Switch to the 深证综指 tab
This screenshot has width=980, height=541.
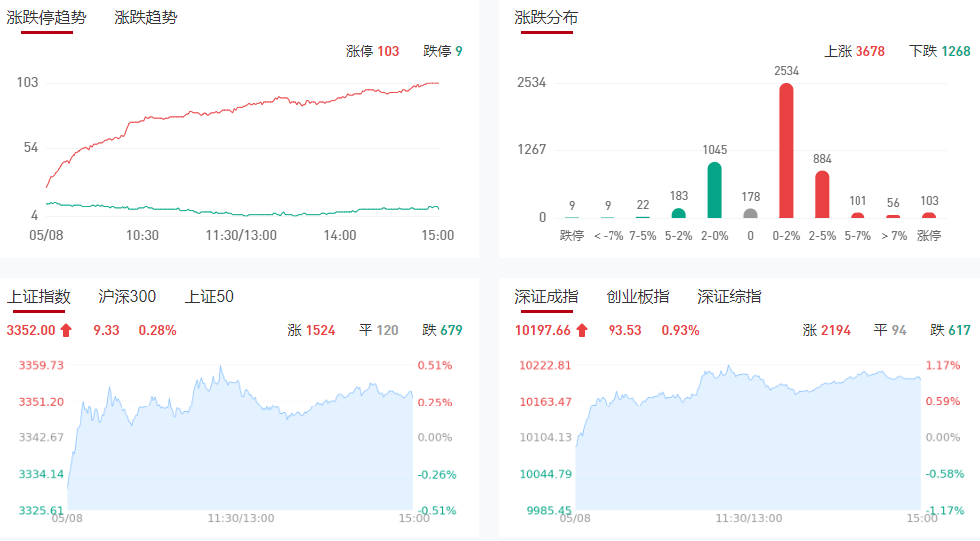coord(729,296)
